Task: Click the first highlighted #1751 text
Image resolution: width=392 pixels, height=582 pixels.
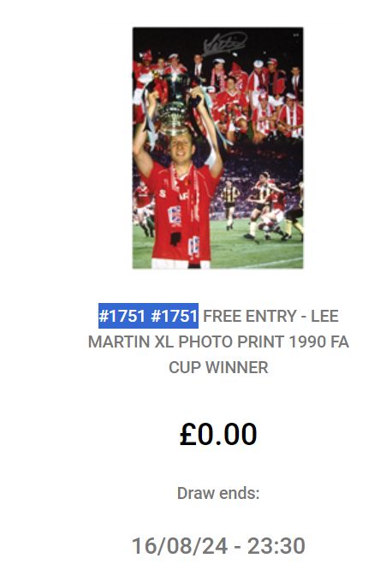Action: click(x=122, y=316)
